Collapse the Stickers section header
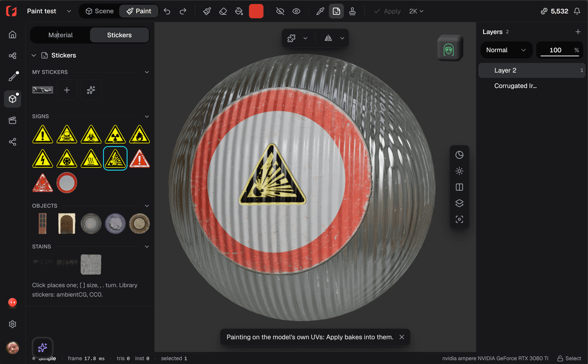Screen dimensions: 588x364 point(34,55)
